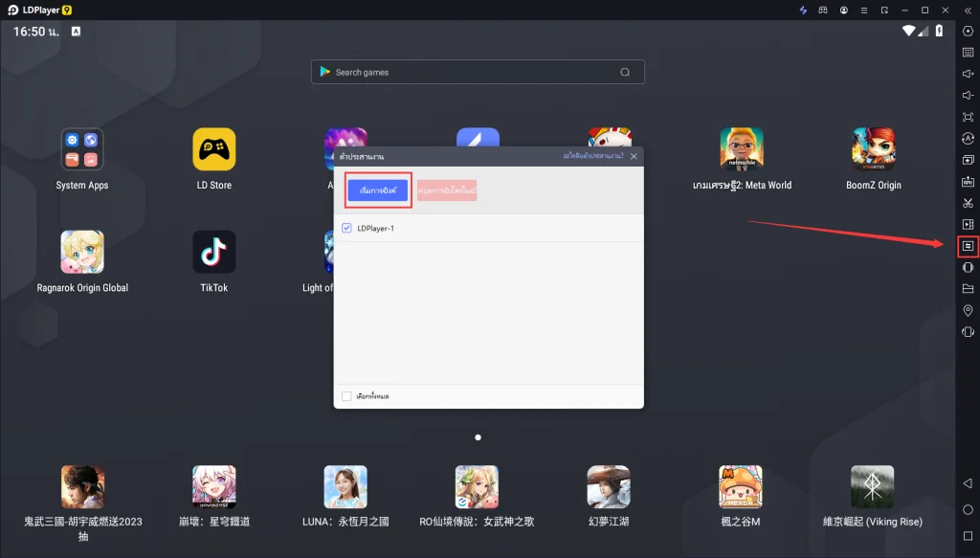Image resolution: width=980 pixels, height=558 pixels.
Task: Click the lightning boost icon in title bar
Action: point(803,10)
